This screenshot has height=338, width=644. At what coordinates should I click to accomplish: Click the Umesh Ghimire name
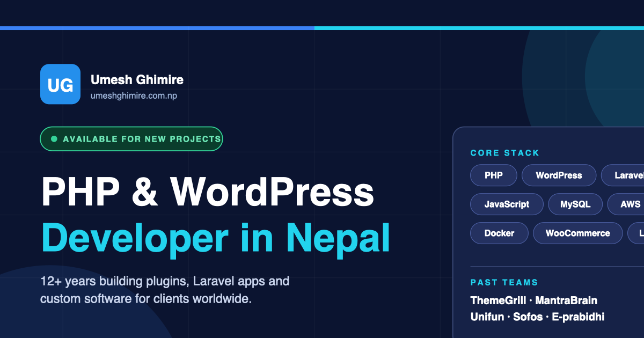[137, 80]
